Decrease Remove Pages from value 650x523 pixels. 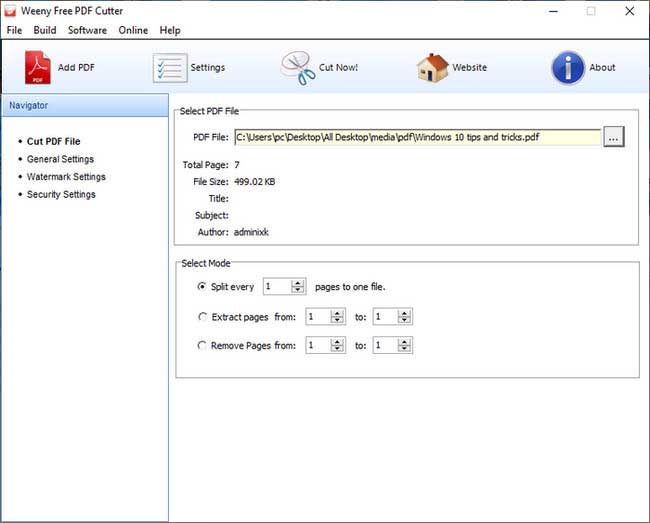tap(337, 348)
